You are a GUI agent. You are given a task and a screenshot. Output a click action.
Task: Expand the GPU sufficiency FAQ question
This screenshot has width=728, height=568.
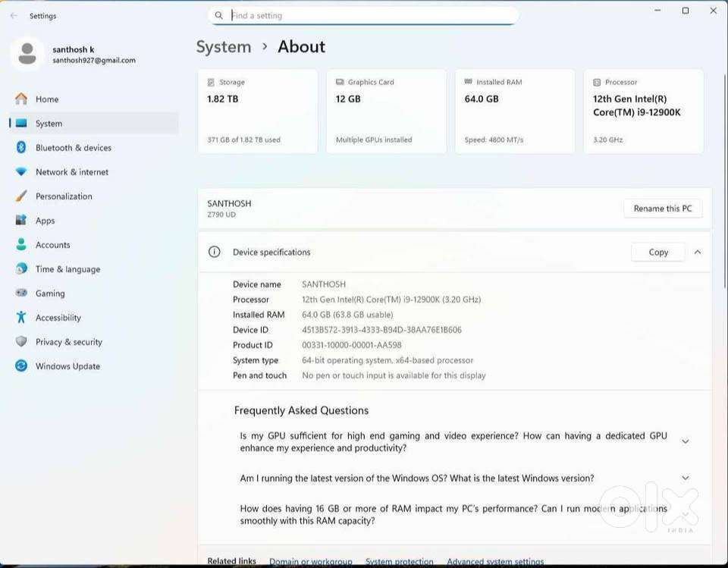tap(685, 441)
